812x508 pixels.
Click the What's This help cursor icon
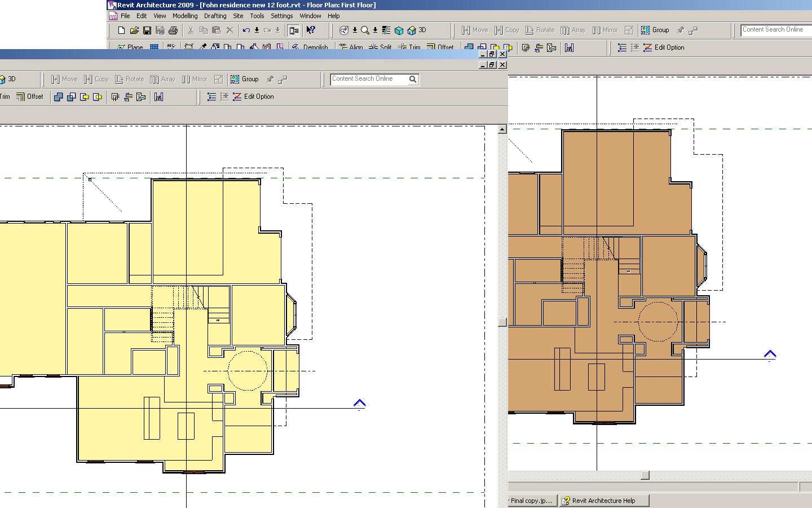311,30
